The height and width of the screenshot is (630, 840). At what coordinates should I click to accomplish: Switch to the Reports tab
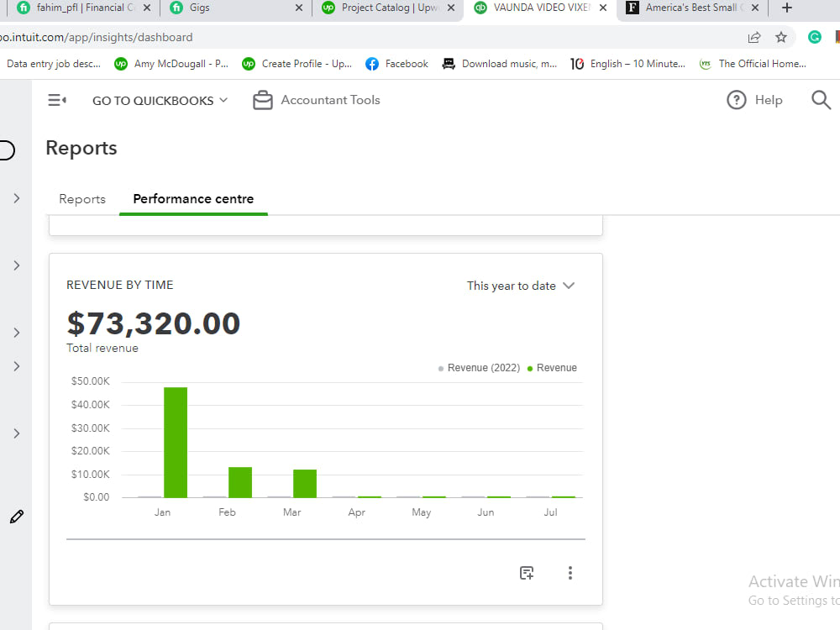[x=82, y=199]
